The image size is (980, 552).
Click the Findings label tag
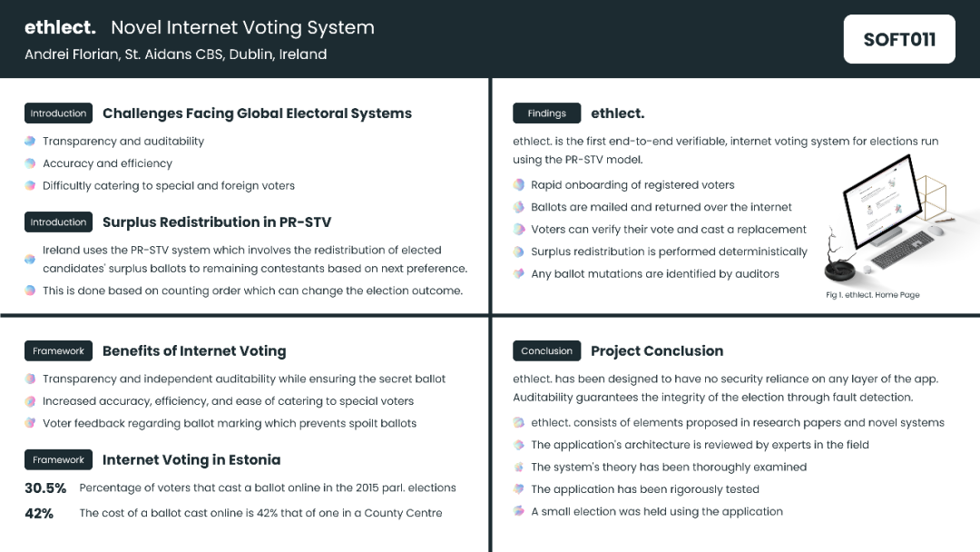546,113
